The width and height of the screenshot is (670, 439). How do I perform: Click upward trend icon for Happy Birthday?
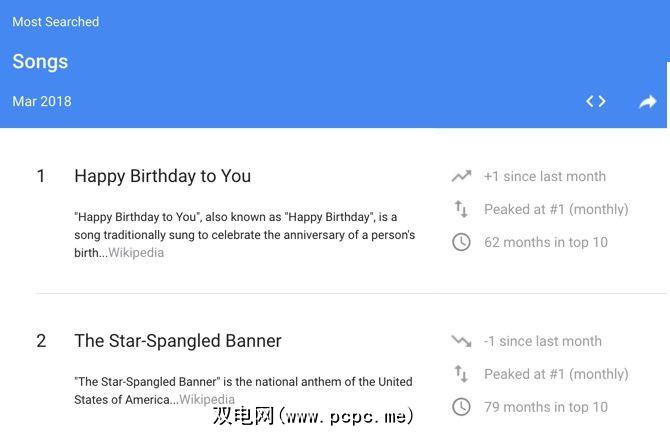click(461, 176)
